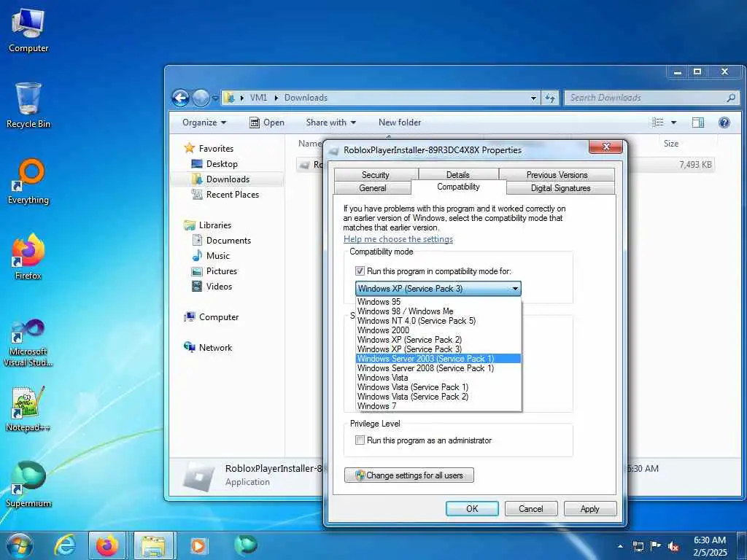Switch to the General tab
This screenshot has height=560, width=747.
pyautogui.click(x=373, y=188)
